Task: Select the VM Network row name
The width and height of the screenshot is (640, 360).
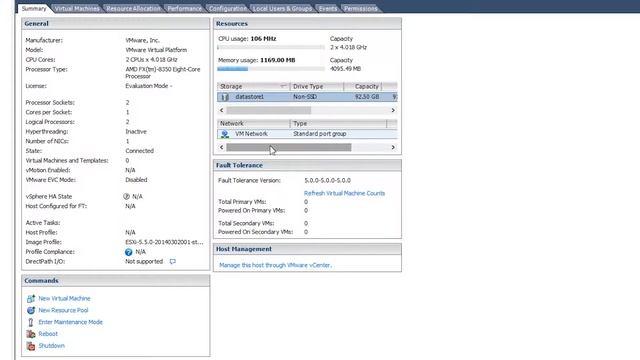Action: (251, 134)
